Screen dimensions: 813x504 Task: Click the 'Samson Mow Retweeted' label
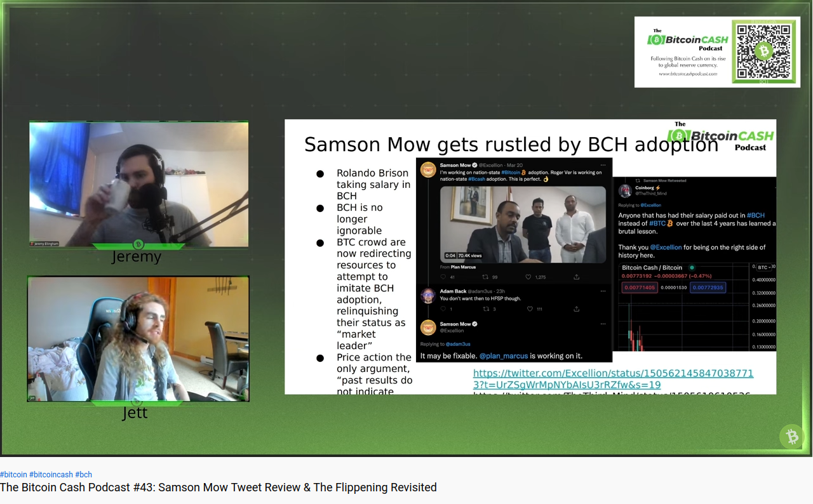coord(665,181)
